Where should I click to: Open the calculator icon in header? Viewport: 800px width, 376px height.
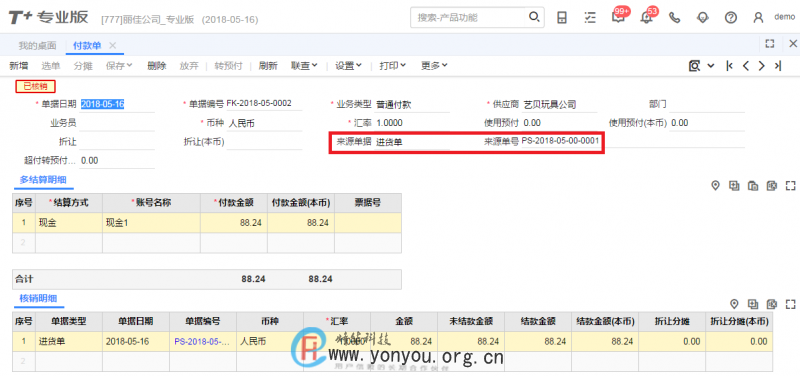562,17
